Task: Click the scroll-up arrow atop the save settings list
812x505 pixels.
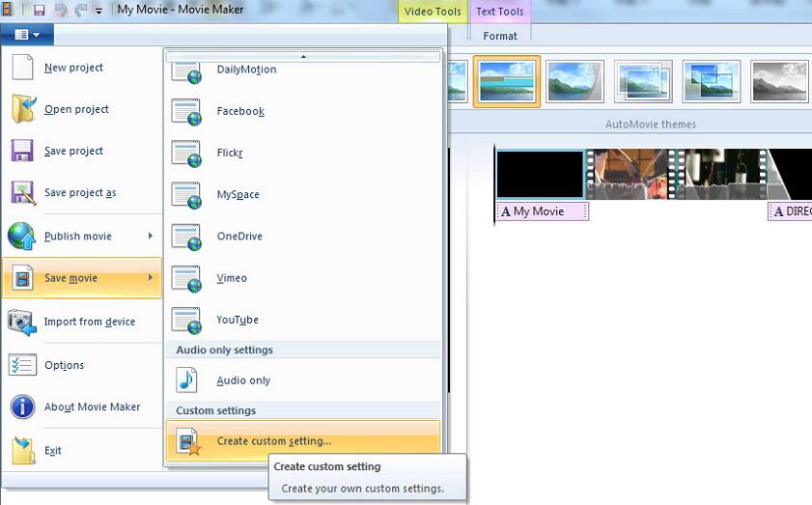Action: click(x=303, y=56)
